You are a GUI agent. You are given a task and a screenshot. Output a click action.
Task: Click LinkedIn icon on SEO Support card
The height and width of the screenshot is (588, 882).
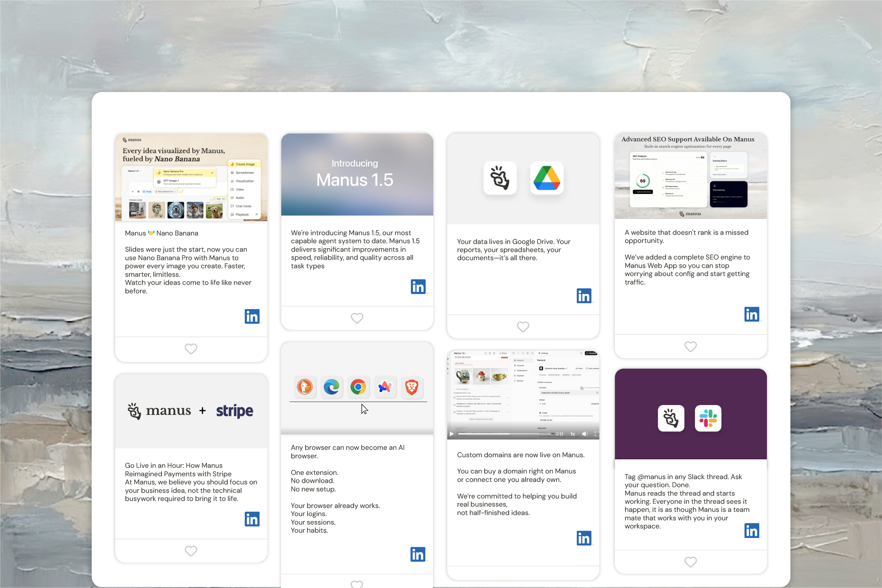751,314
